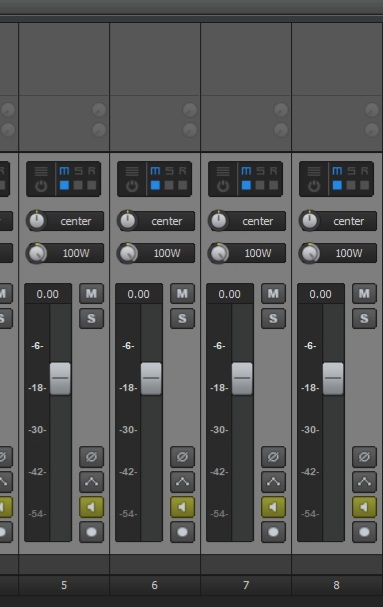Toggle FX bypass power icon on track 8
383x607 pixels.
314,186
